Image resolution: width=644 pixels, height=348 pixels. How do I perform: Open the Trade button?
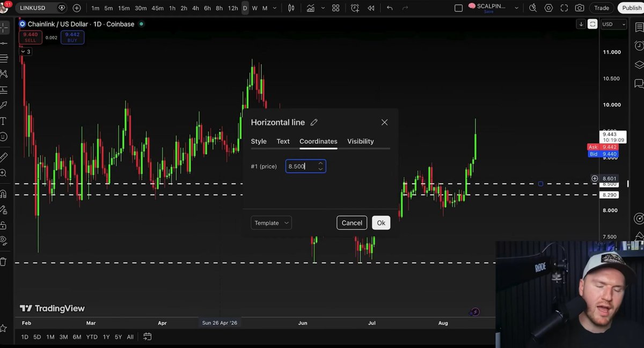point(602,8)
